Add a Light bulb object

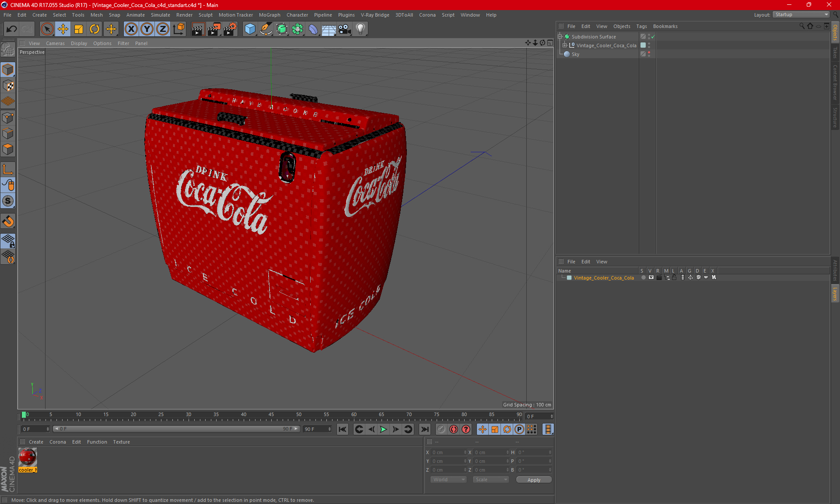[360, 29]
